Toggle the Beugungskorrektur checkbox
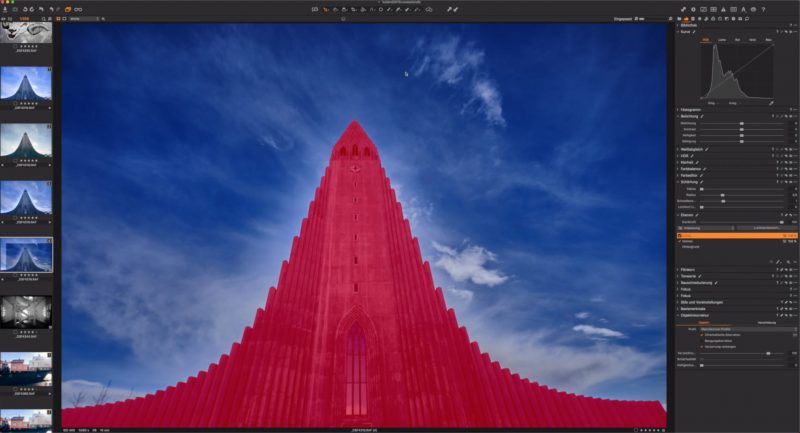 [702, 341]
